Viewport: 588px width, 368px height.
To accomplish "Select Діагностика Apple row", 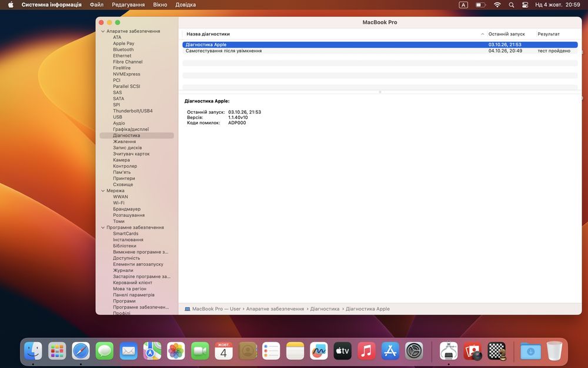I will 380,45.
